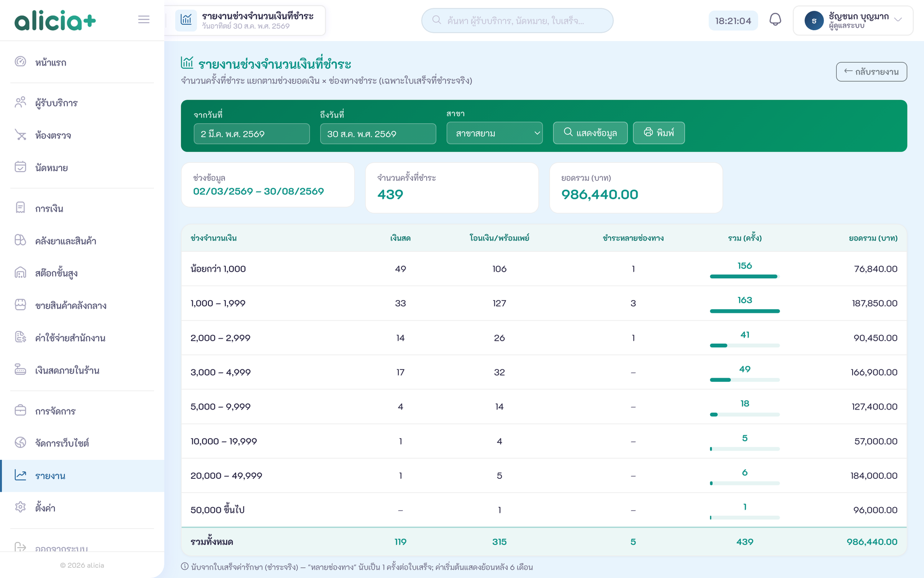Click พิมพ์ print button
The width and height of the screenshot is (924, 578).
(659, 133)
